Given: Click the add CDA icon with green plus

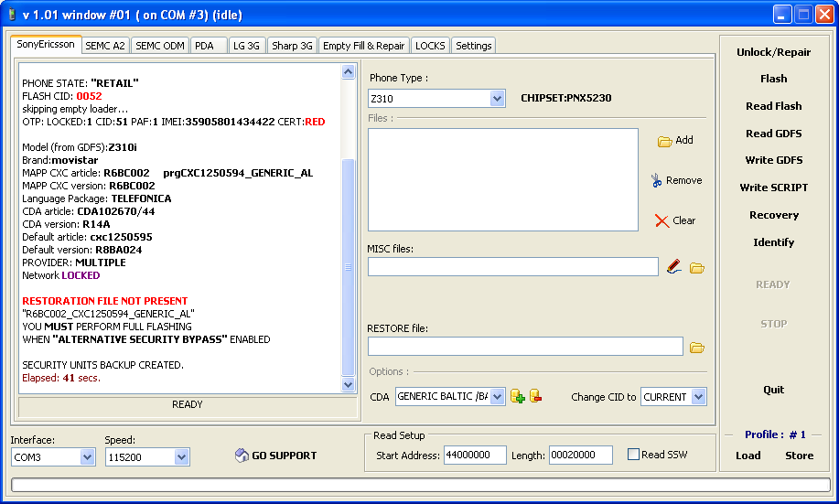Looking at the screenshot, I should [518, 396].
